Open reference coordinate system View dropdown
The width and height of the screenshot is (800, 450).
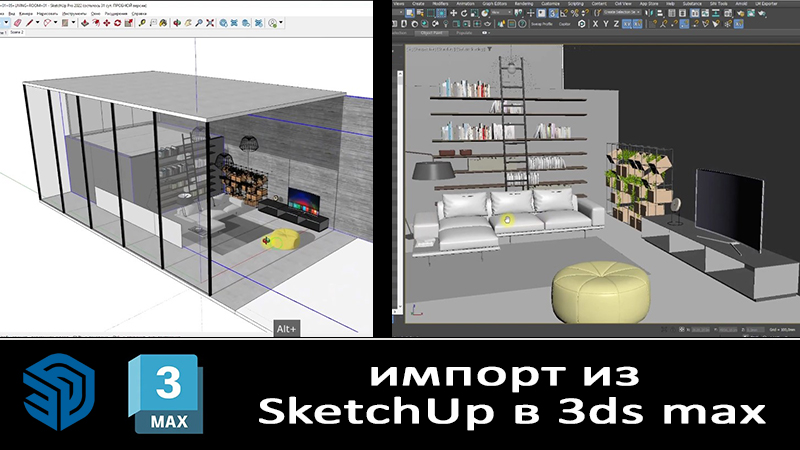click(x=502, y=12)
